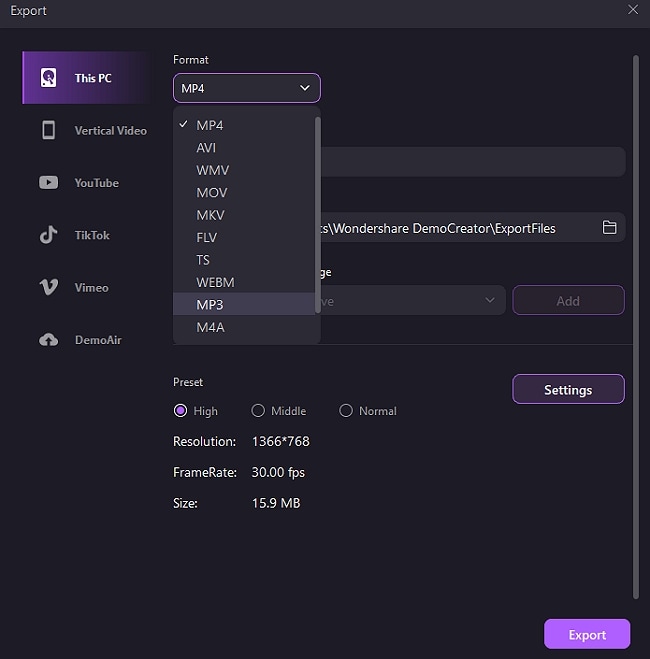
Task: Click the DemoAir cloud upload icon
Action: point(48,340)
